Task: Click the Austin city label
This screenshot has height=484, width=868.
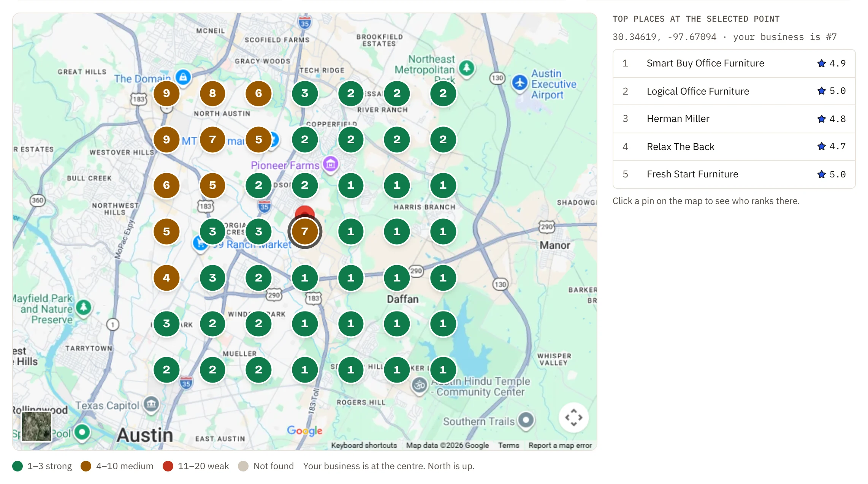Action: coord(145,435)
